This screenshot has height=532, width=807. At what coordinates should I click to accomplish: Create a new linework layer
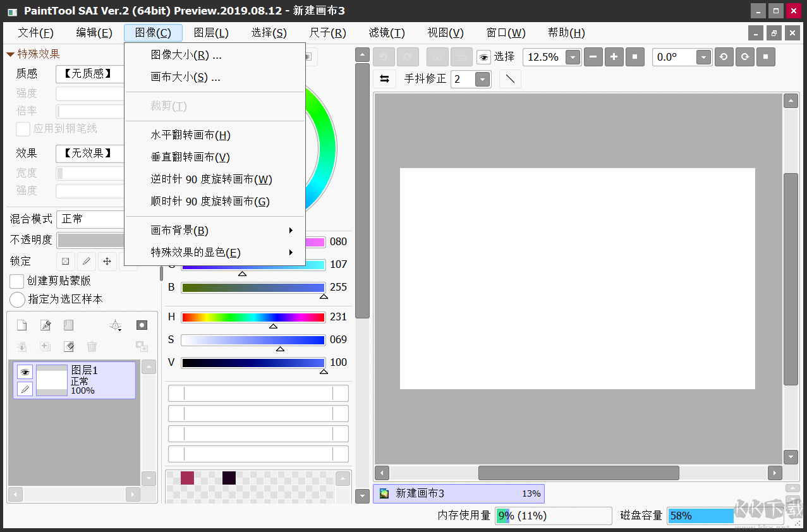click(45, 325)
